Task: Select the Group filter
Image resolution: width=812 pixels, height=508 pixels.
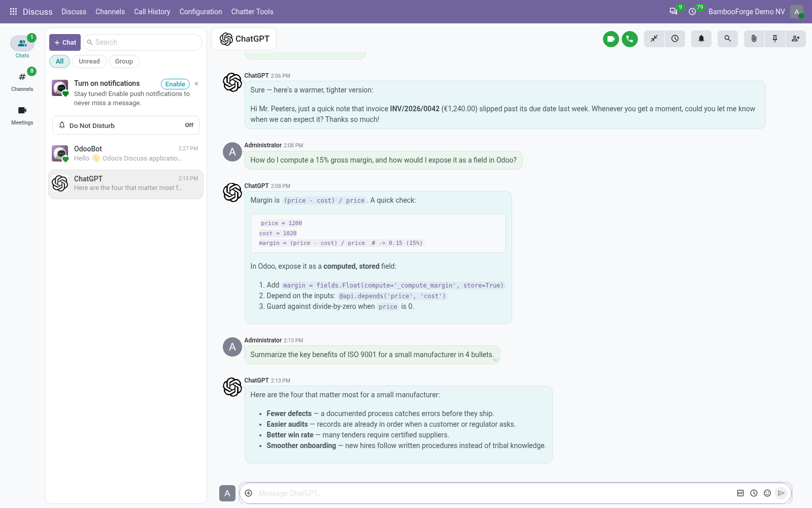Action: 124,61
